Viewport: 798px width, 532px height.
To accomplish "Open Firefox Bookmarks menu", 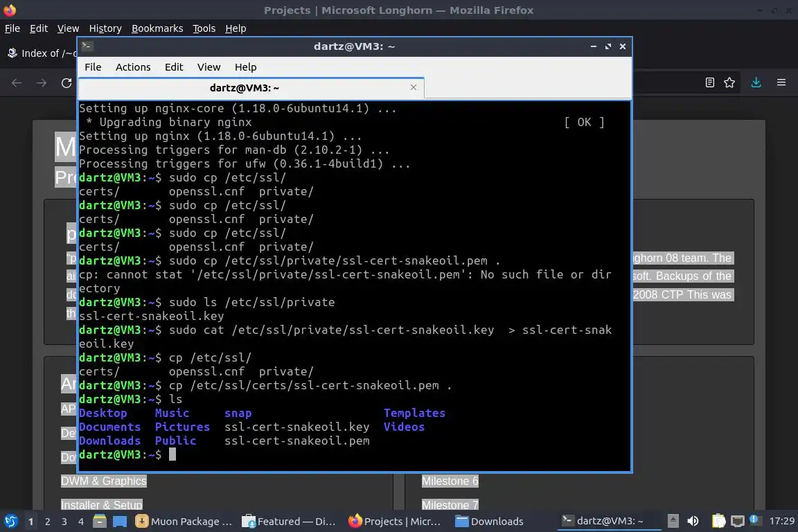I will 157,28.
